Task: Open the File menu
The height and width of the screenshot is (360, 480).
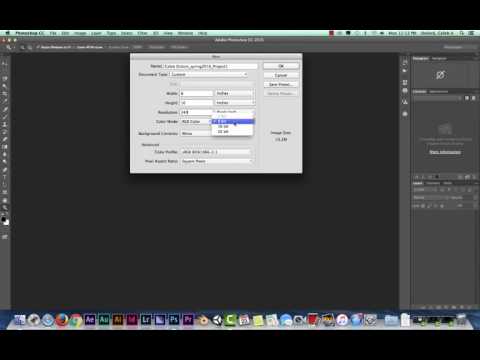Action: (x=53, y=33)
